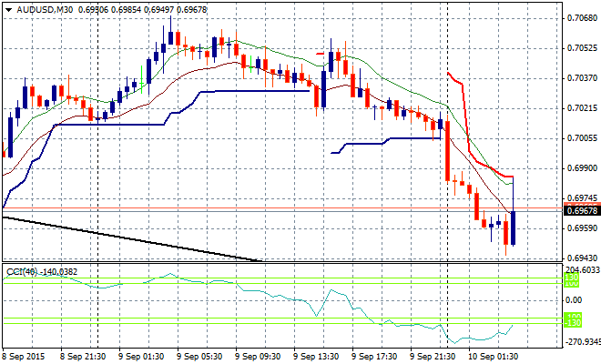This screenshot has height=364, width=601.
Task: Click the 0.70525 price axis label
Action: (582, 48)
